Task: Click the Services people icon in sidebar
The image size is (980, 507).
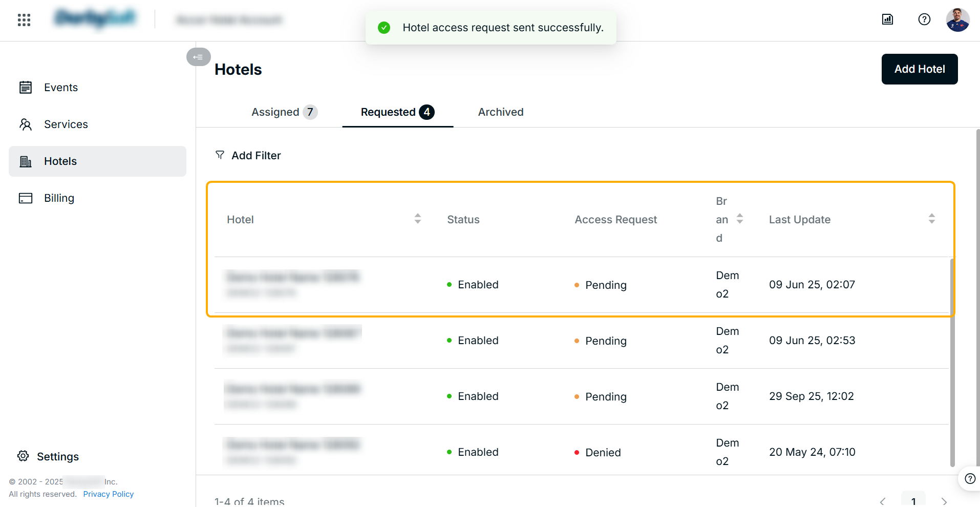Action: pyautogui.click(x=26, y=124)
